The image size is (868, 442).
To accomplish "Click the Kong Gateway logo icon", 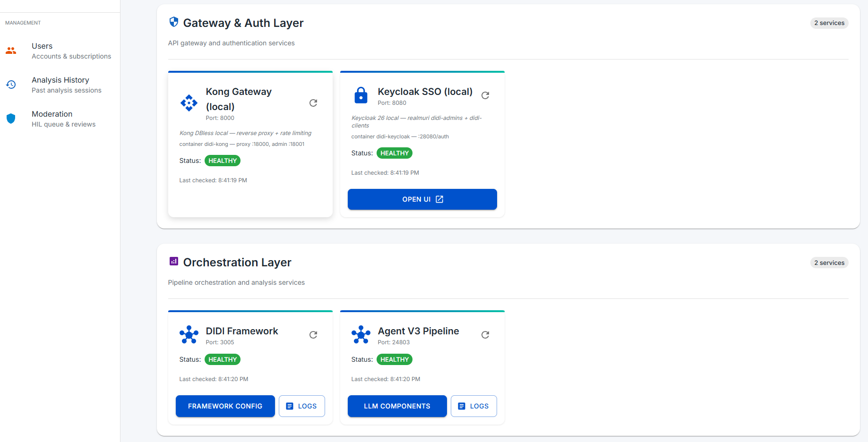I will tap(189, 103).
